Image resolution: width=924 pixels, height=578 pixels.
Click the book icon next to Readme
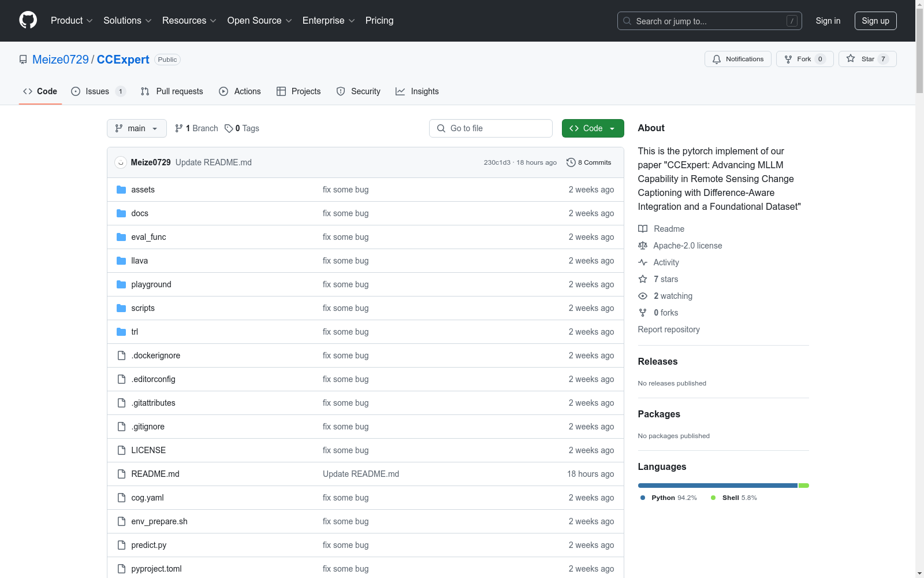pyautogui.click(x=643, y=229)
